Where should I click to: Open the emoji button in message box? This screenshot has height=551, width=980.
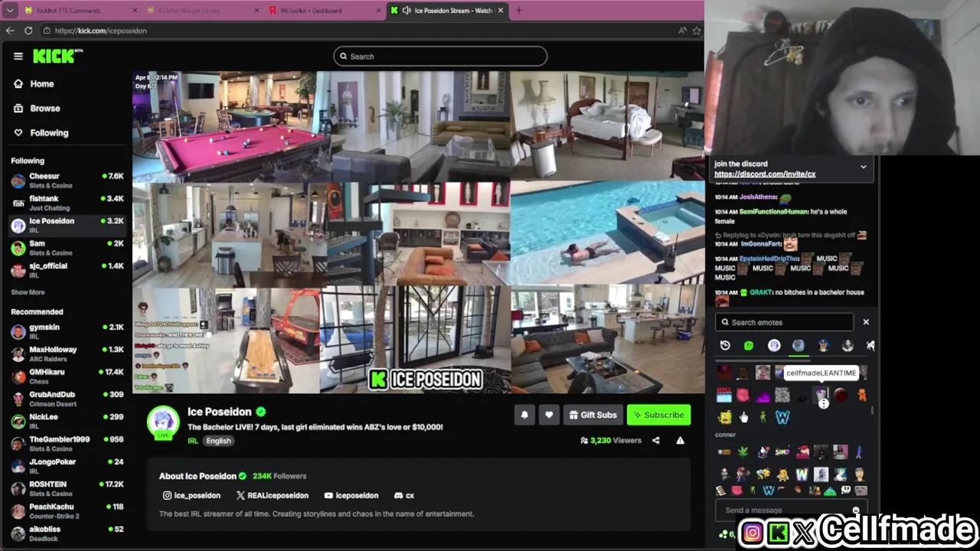856,510
